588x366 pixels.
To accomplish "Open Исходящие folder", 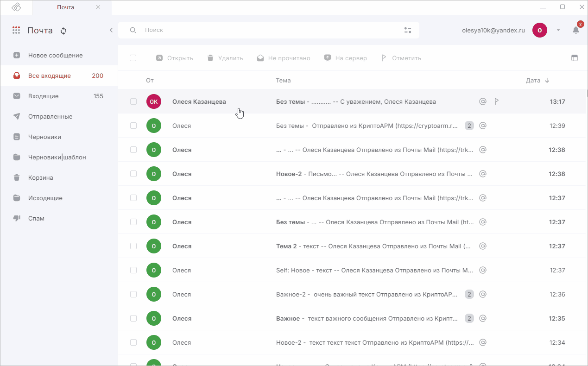I will pos(59,198).
